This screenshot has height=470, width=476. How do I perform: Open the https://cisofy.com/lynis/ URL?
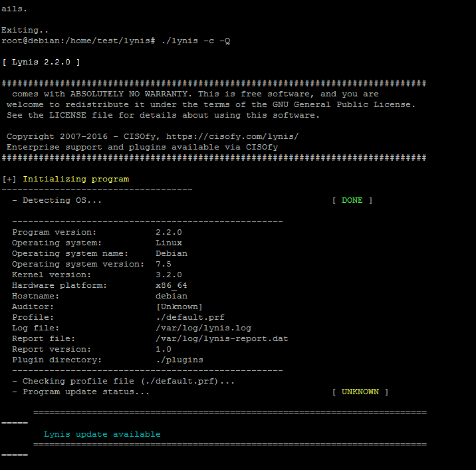tap(232, 136)
